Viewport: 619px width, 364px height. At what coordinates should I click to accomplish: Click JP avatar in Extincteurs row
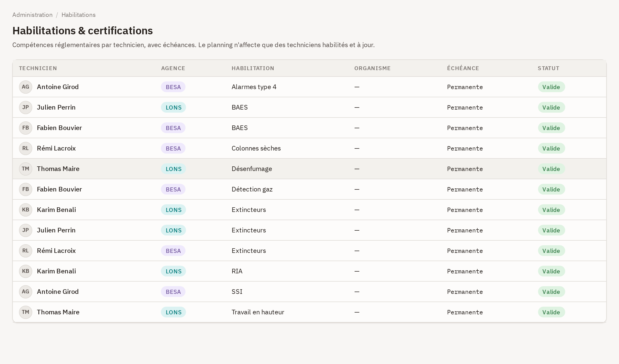pyautogui.click(x=26, y=230)
